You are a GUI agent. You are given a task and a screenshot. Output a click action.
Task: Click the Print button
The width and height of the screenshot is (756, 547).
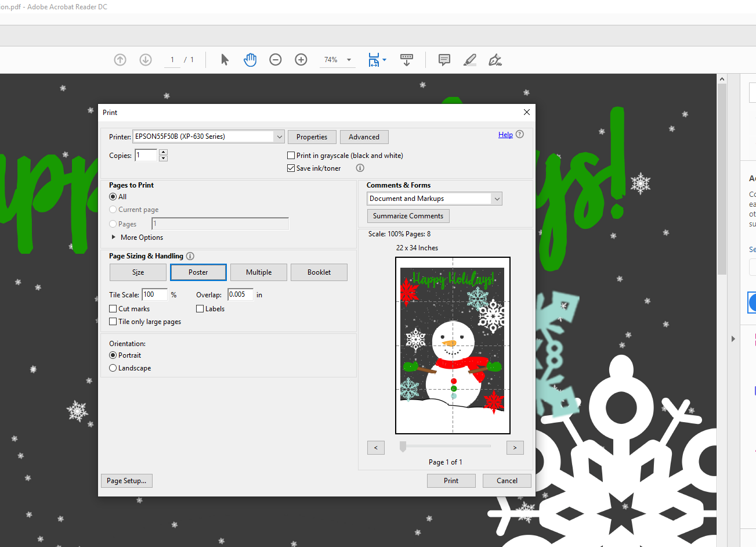tap(451, 481)
